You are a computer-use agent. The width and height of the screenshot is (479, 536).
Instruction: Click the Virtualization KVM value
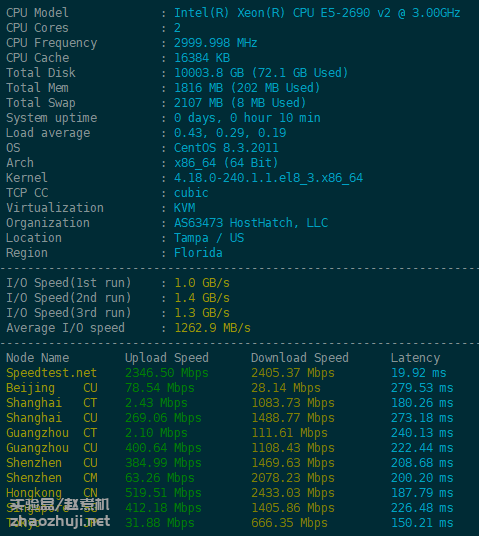click(185, 208)
